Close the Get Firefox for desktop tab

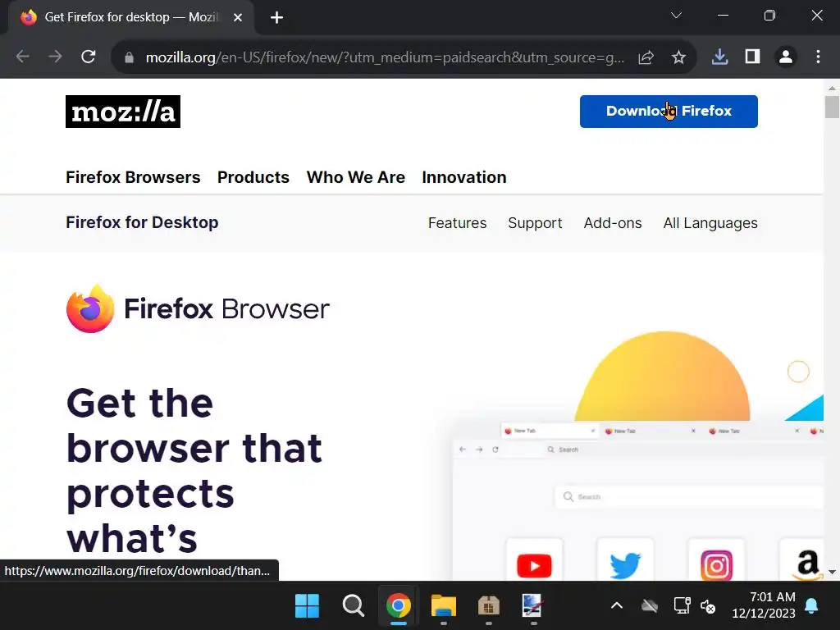tap(238, 18)
